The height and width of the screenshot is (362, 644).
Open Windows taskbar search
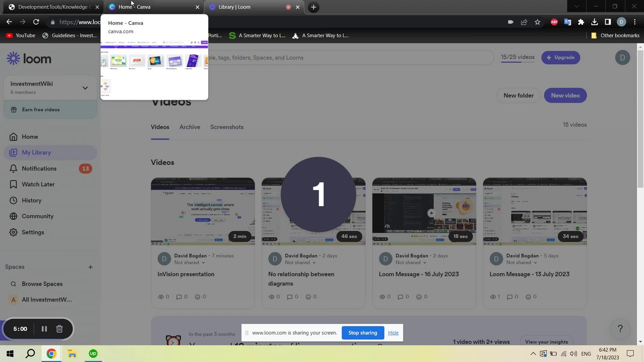30,353
